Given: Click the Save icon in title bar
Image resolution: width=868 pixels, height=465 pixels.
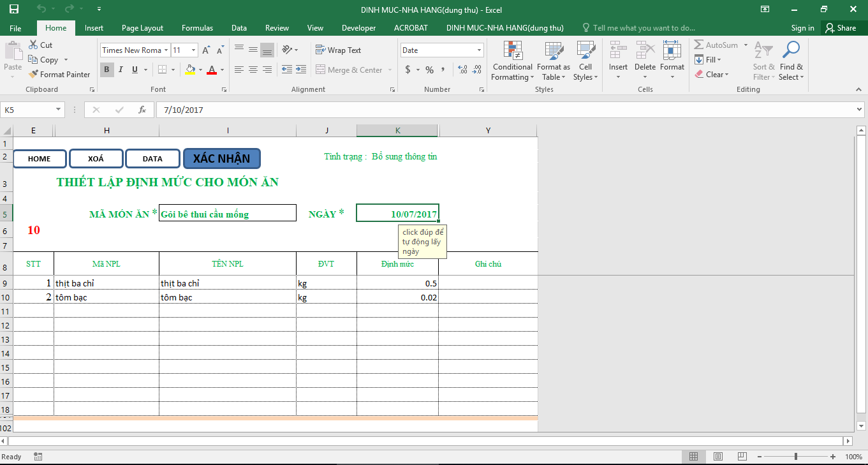Looking at the screenshot, I should coord(14,9).
